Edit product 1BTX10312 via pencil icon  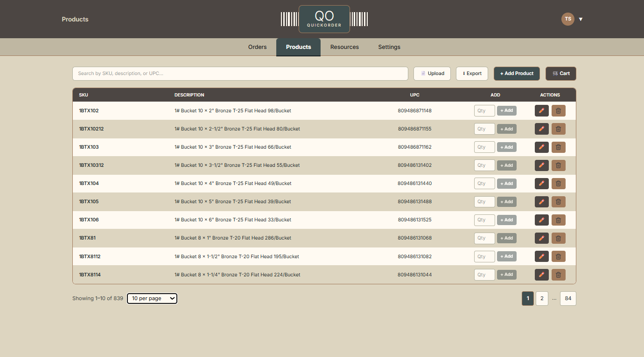(541, 165)
